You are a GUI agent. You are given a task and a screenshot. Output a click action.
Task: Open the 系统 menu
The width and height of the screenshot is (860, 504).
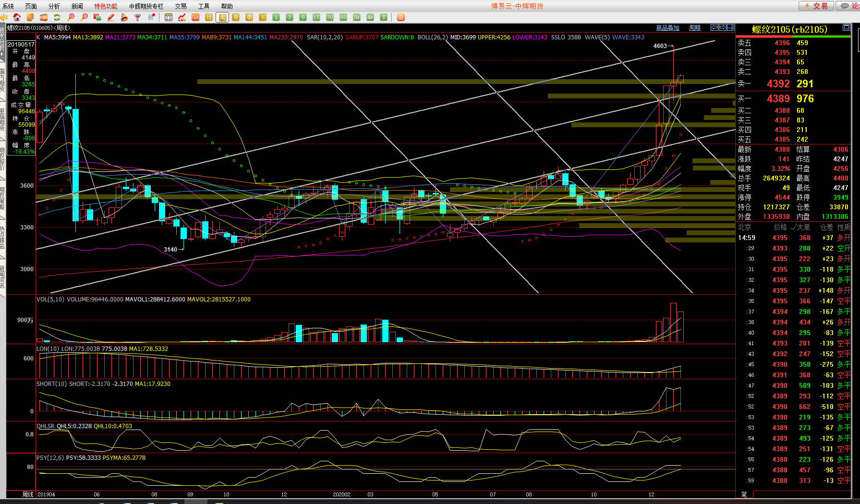coord(9,6)
